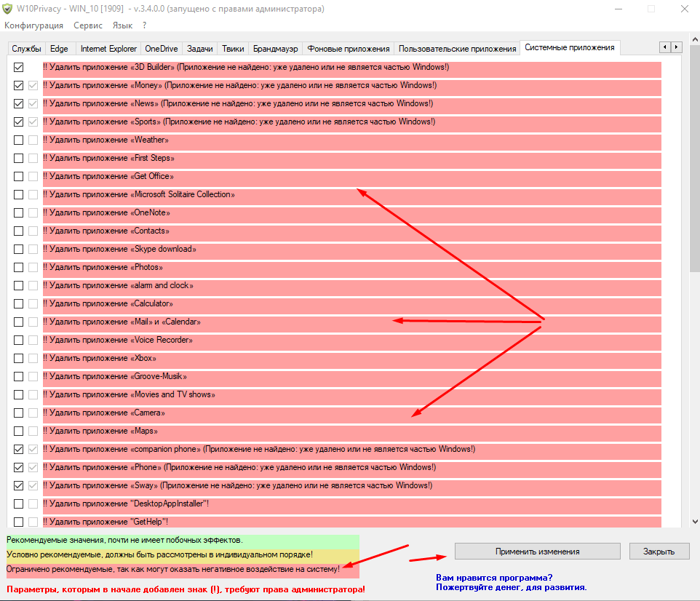Click the green Рекомендуемые значения legend

183,541
